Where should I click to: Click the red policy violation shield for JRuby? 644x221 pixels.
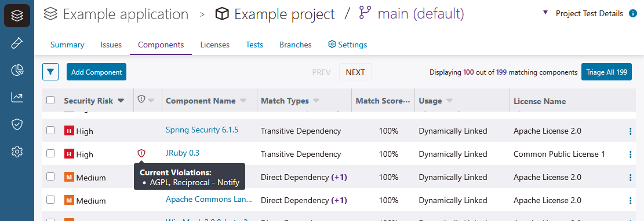pyautogui.click(x=141, y=153)
